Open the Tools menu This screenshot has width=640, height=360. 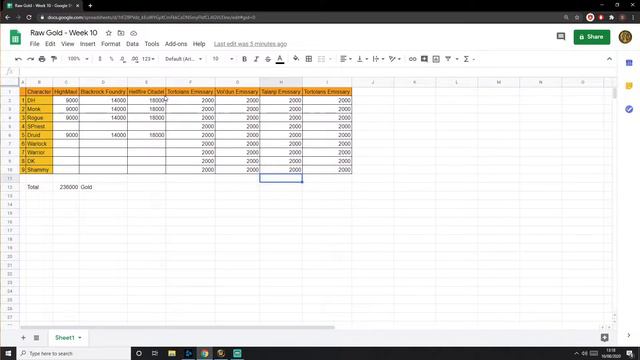point(152,44)
